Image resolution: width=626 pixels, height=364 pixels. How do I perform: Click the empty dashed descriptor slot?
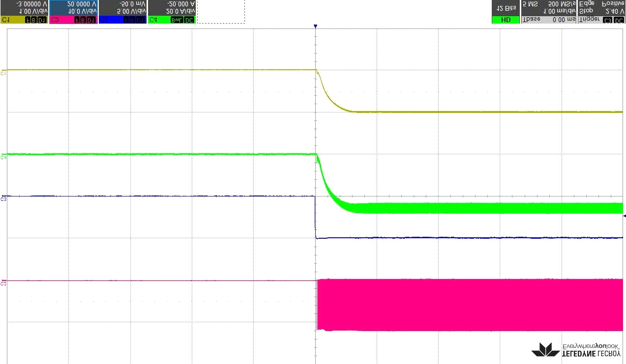coord(220,12)
